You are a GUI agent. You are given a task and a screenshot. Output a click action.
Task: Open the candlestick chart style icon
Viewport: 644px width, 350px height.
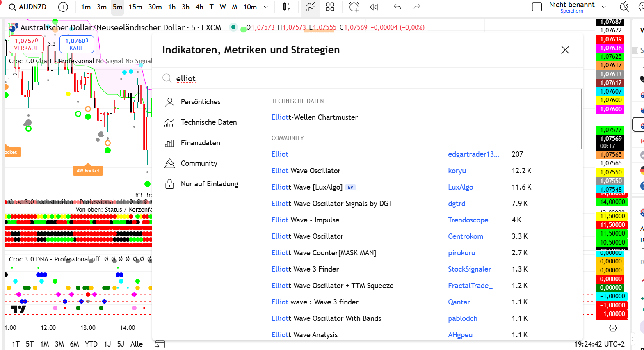[x=287, y=7]
